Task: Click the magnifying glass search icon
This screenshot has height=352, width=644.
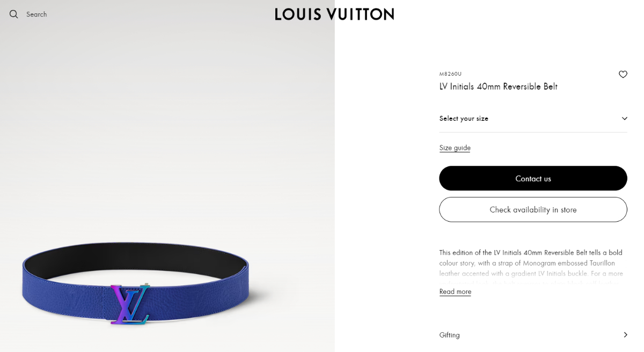Action: click(14, 14)
